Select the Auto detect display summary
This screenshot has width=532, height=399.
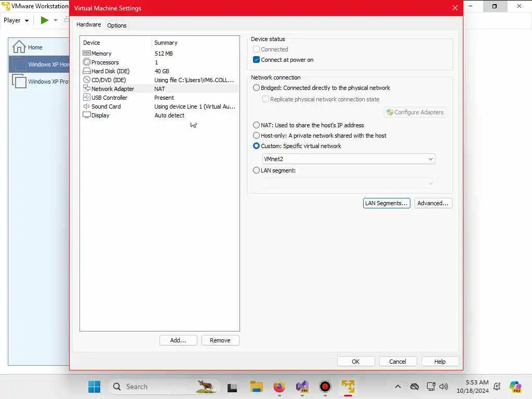[169, 115]
